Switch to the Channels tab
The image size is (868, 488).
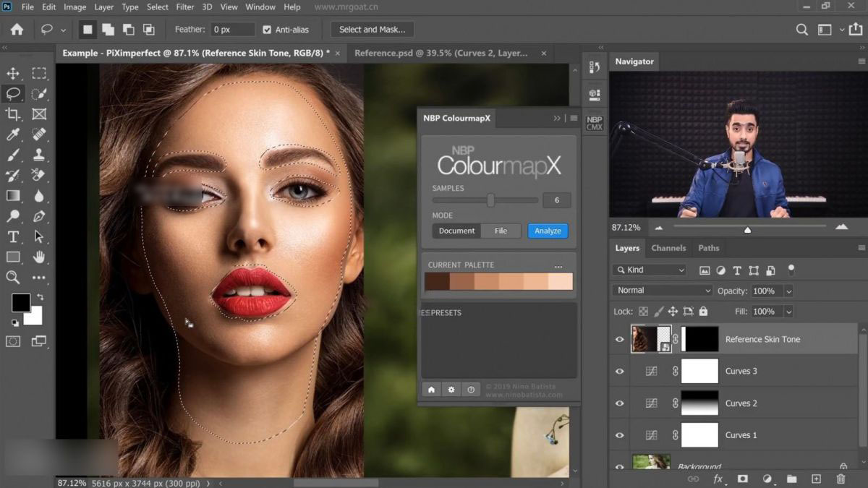(x=668, y=248)
